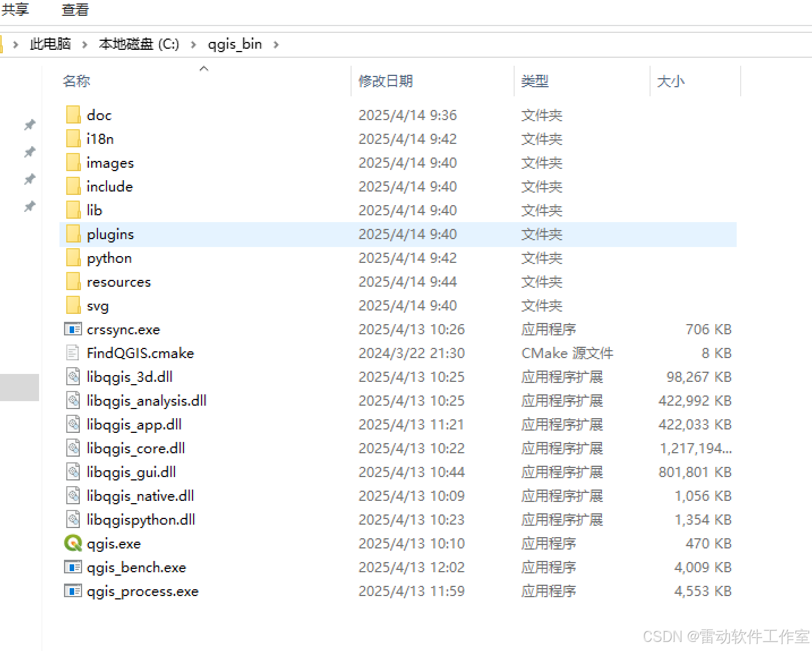
Task: Click the qgis_process.exe application icon
Action: pyautogui.click(x=73, y=590)
